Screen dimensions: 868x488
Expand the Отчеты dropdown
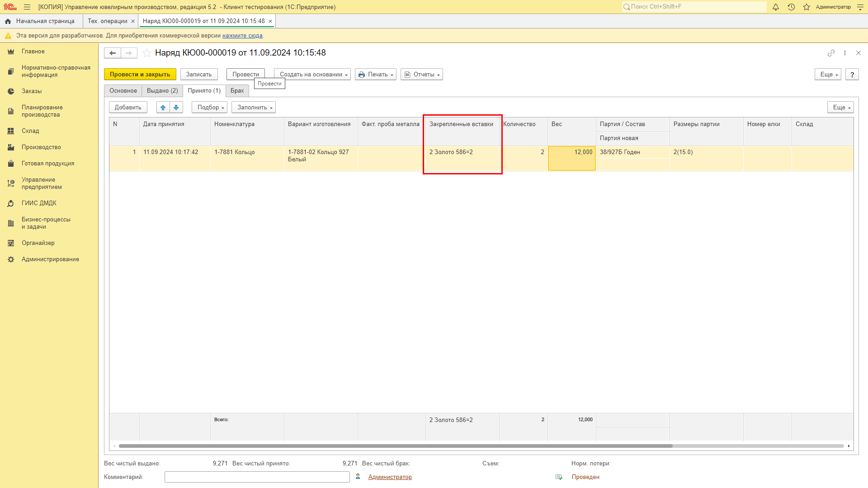coord(422,75)
